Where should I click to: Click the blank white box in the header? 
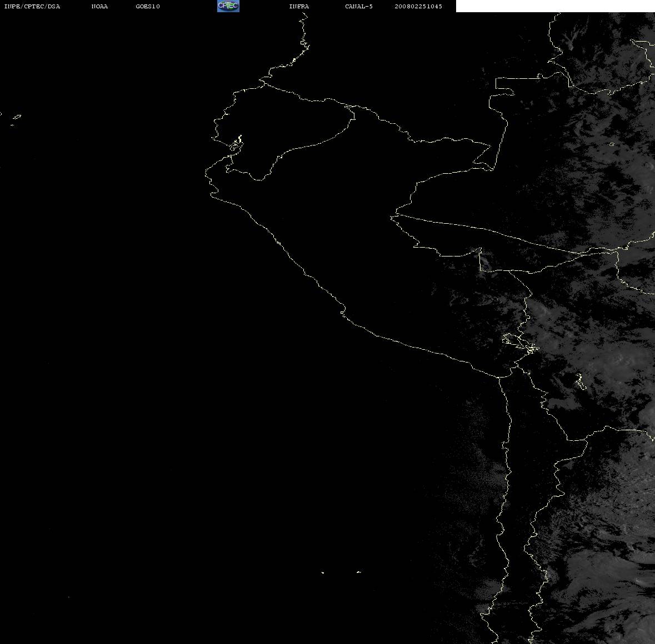coord(555,6)
